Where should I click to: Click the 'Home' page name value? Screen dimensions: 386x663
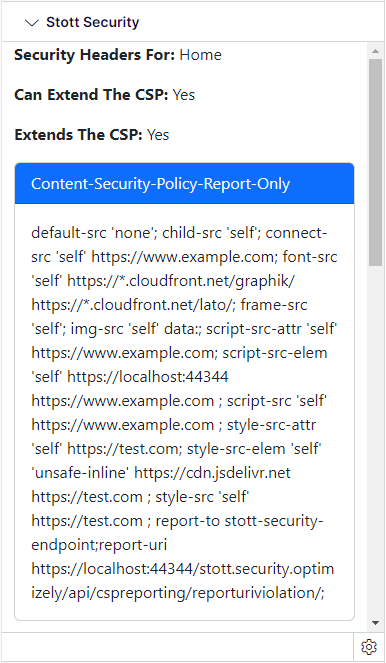[x=200, y=55]
